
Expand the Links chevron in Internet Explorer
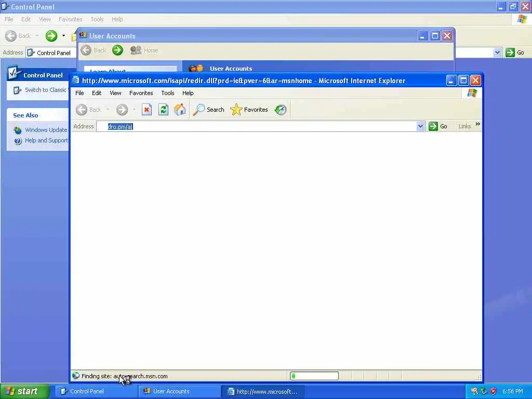478,124
